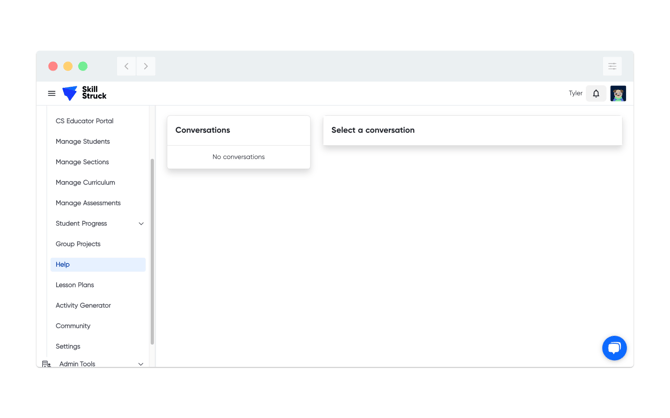Go to CS Educator Portal

pyautogui.click(x=84, y=121)
